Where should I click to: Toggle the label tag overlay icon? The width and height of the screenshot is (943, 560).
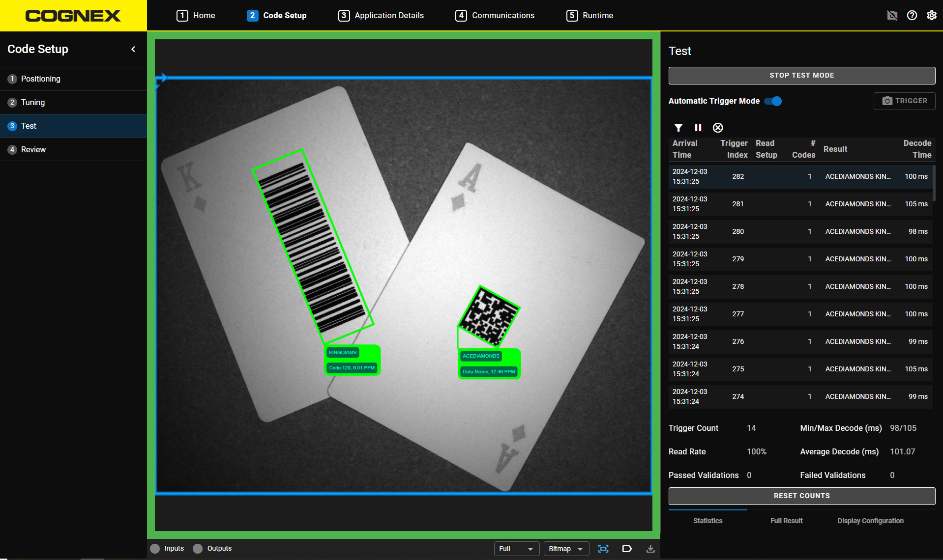coord(627,549)
